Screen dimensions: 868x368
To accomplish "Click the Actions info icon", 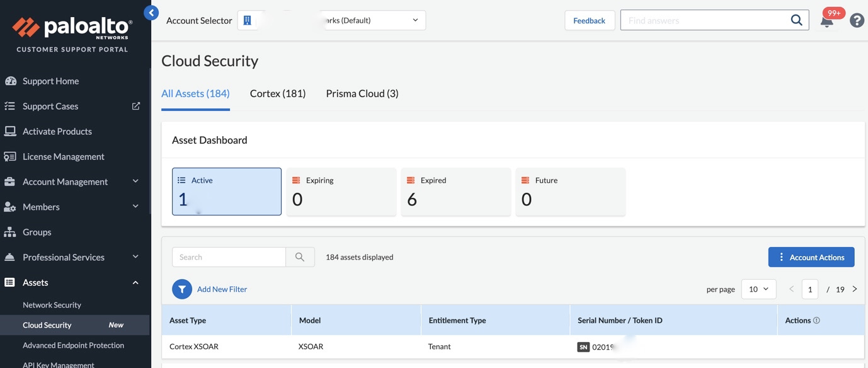I will [816, 321].
